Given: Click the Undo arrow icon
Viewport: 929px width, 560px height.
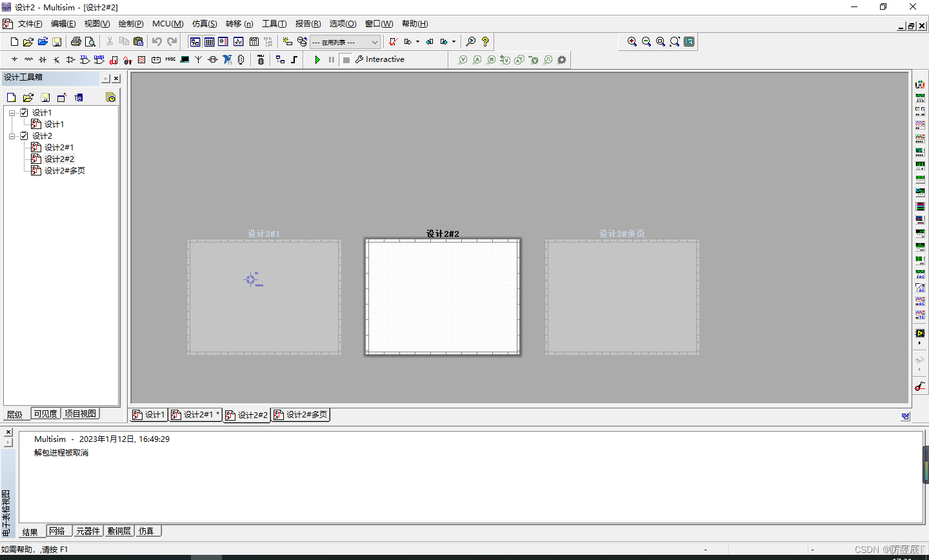Looking at the screenshot, I should coord(157,41).
